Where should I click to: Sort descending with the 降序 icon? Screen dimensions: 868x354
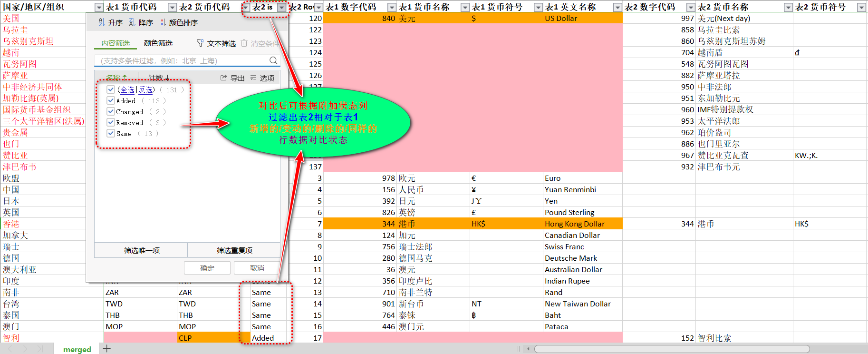tap(132, 22)
